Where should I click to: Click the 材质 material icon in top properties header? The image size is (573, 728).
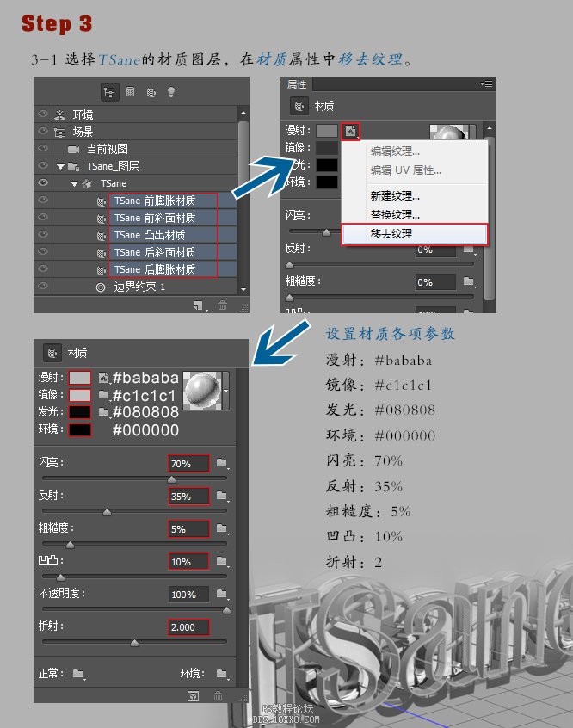299,106
